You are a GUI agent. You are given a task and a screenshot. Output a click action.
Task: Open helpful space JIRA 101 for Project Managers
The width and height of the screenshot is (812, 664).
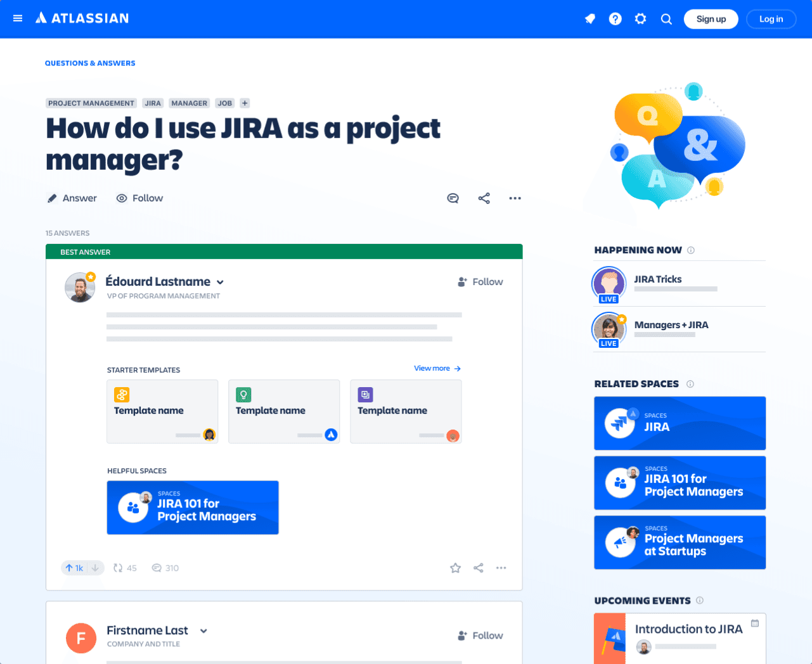click(x=193, y=508)
